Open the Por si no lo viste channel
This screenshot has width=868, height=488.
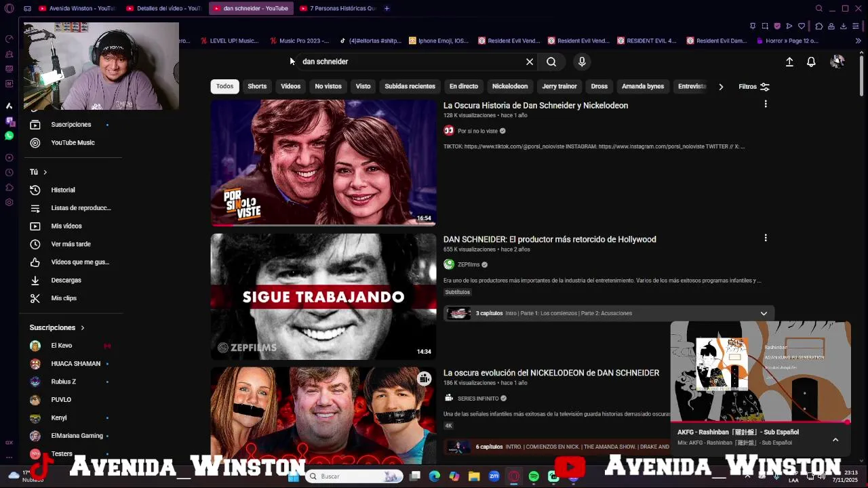coord(477,131)
